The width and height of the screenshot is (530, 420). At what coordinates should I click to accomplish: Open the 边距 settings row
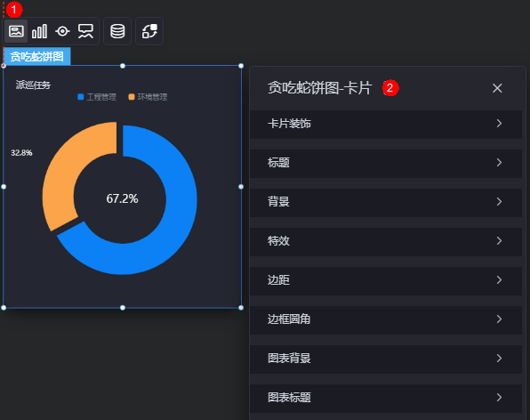pyautogui.click(x=386, y=280)
